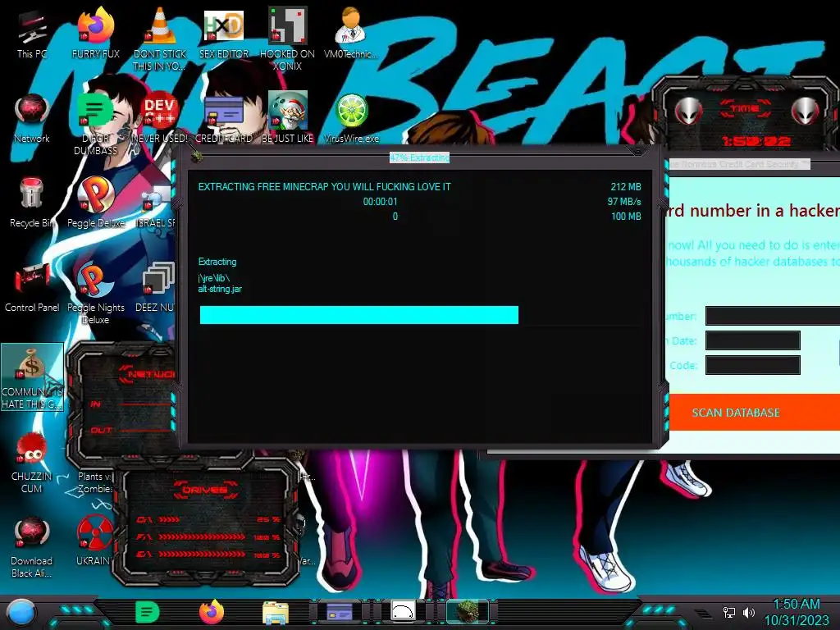Image resolution: width=840 pixels, height=630 pixels.
Task: Open the green chat app in taskbar
Action: click(x=147, y=612)
